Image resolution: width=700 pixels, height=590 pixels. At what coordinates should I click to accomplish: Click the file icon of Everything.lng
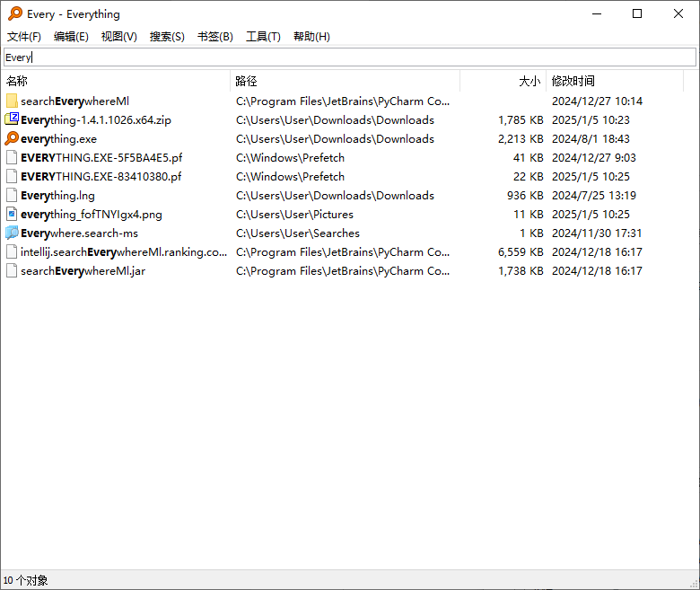click(12, 195)
